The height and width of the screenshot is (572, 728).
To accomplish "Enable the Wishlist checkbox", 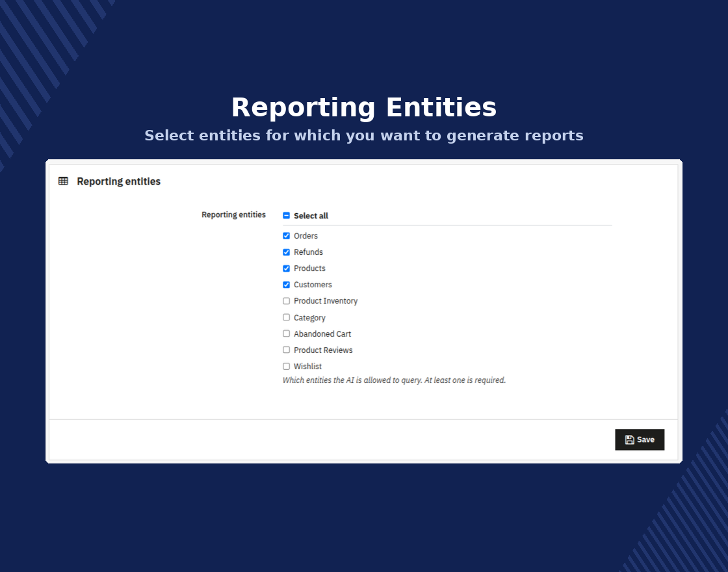I will 287,367.
